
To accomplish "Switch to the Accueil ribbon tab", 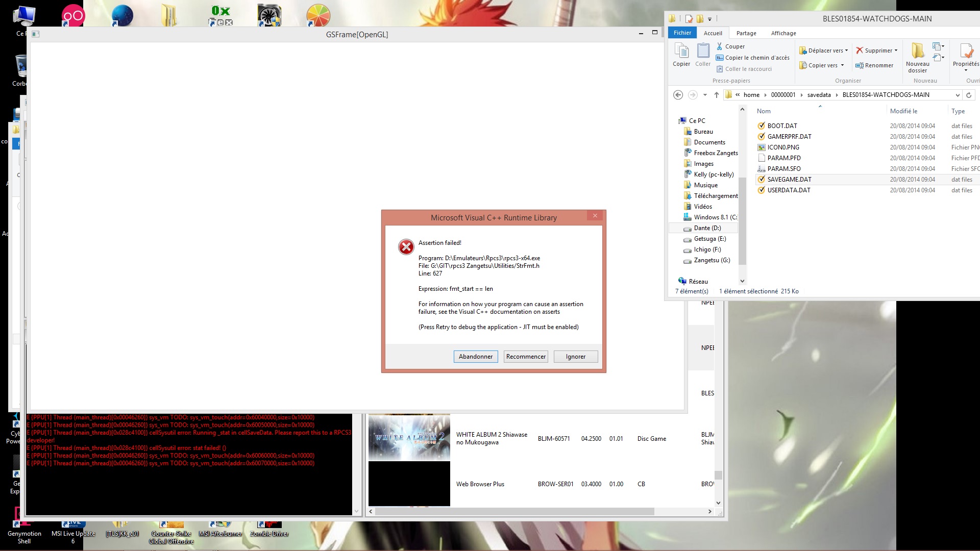I will 713,33.
